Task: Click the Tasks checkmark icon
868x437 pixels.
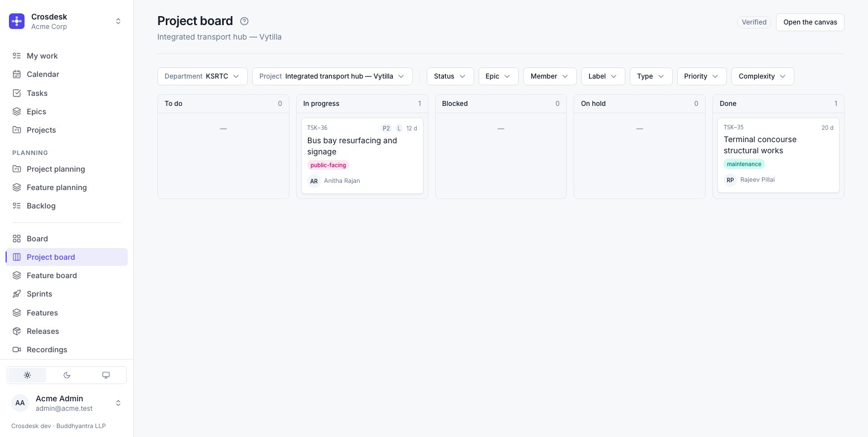Action: point(17,93)
